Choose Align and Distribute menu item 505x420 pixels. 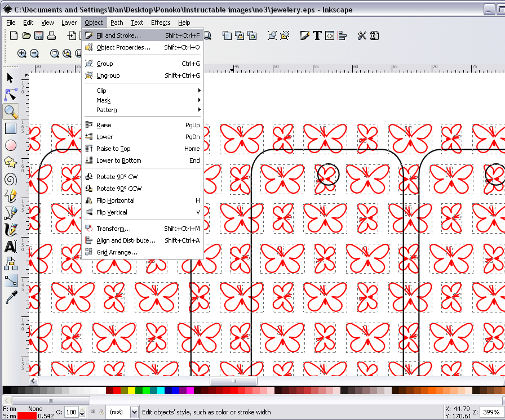(143, 240)
